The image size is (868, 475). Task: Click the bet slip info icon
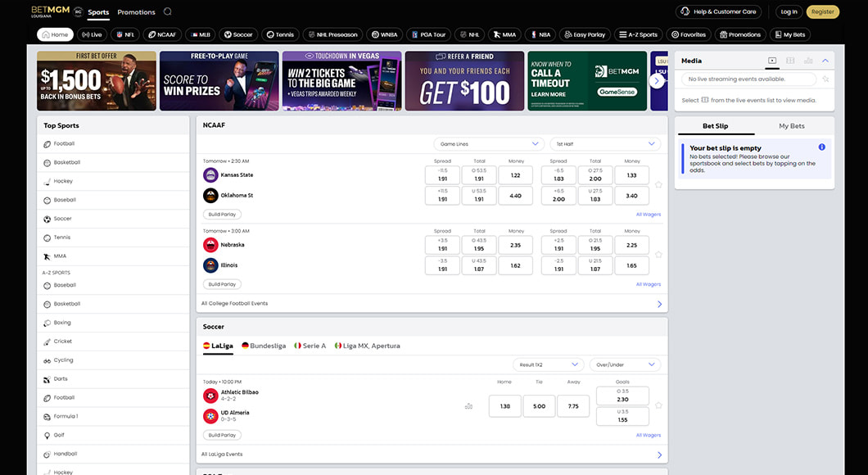[x=821, y=147]
